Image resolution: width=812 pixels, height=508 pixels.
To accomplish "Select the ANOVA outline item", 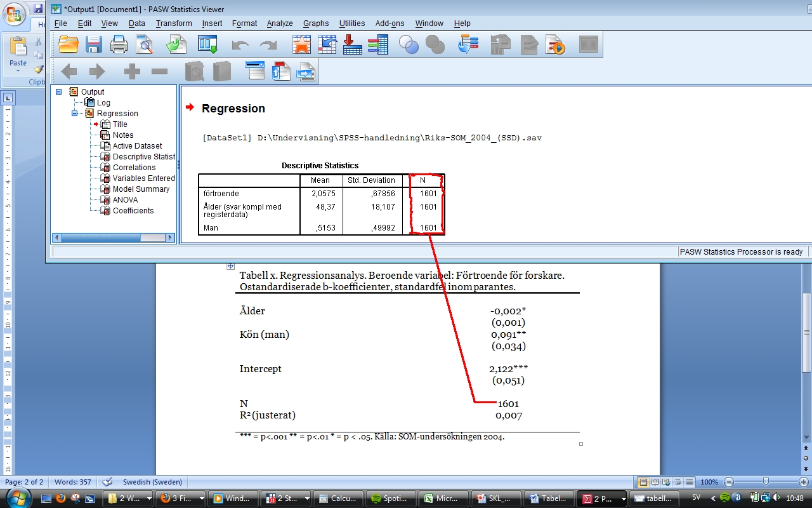I will point(125,200).
